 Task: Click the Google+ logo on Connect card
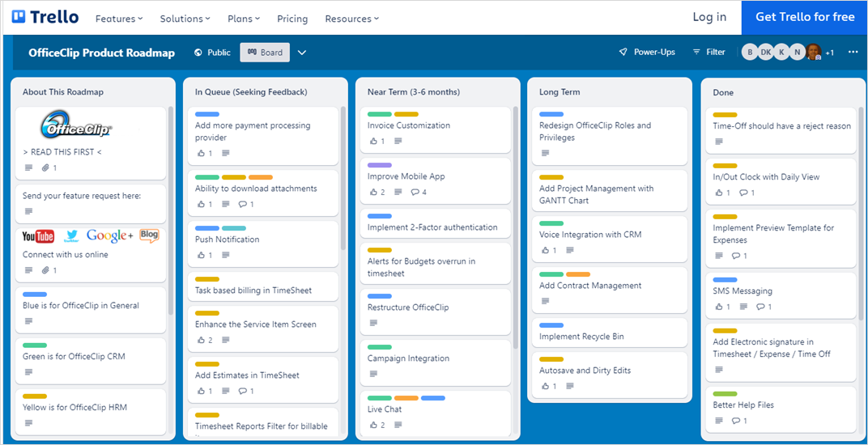pyautogui.click(x=109, y=235)
